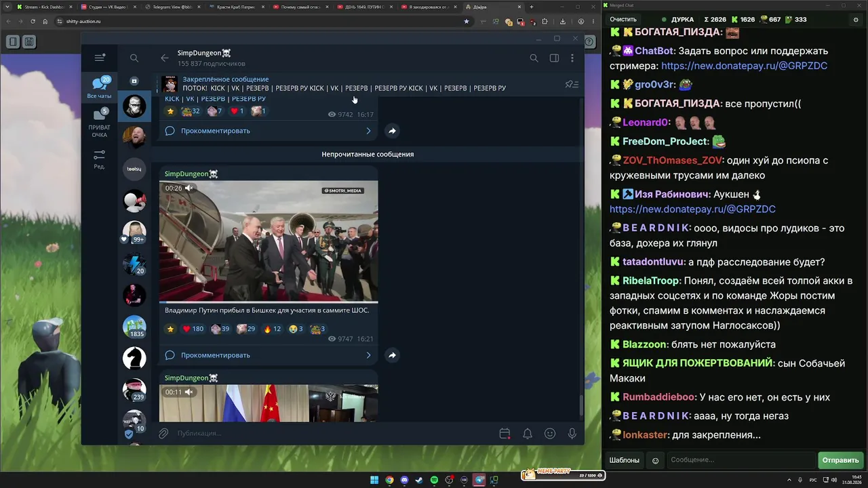Send message with 'Отправить' button
The width and height of the screenshot is (868, 488).
pyautogui.click(x=840, y=460)
